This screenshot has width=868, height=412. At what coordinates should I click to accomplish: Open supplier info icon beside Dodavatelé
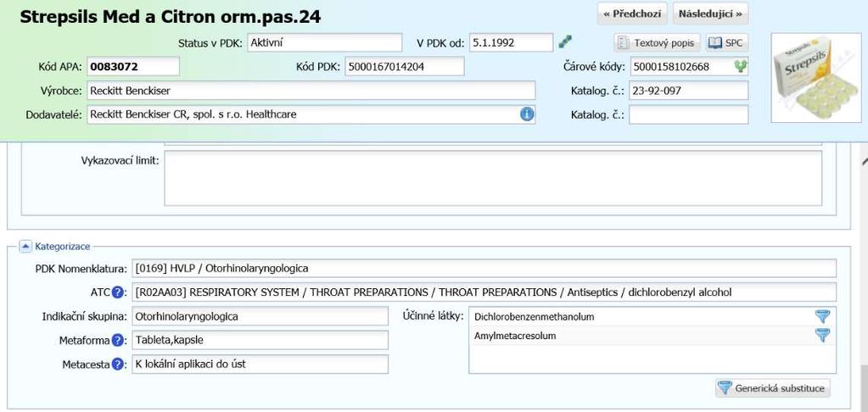point(526,114)
